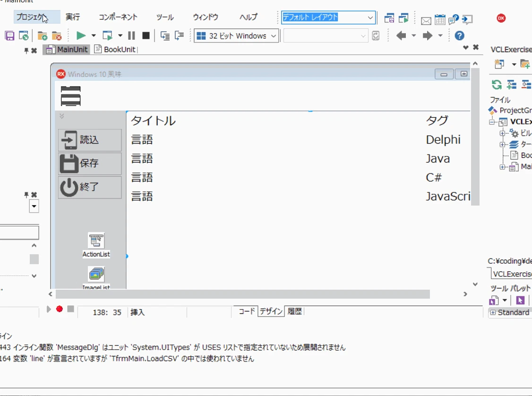Open the dropdown arrow beside Run button
Screen dimensions: 532x396
(x=94, y=35)
